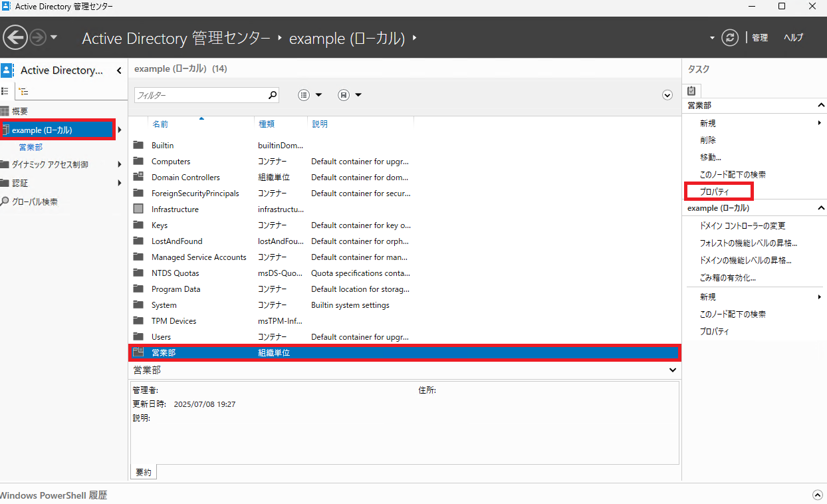This screenshot has height=504, width=827.
Task: Switch to tree view in navigation pane
Action: pyautogui.click(x=23, y=91)
